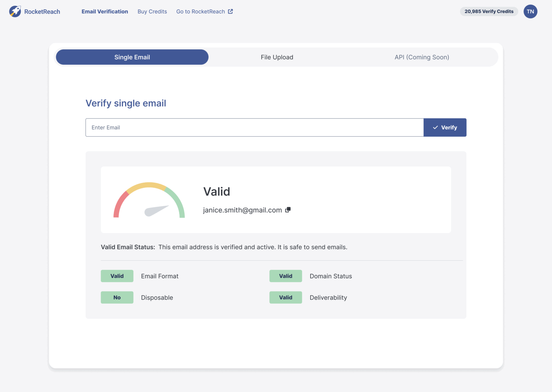Click the RocketReach rocket logo
This screenshot has height=392, width=552.
pos(15,11)
